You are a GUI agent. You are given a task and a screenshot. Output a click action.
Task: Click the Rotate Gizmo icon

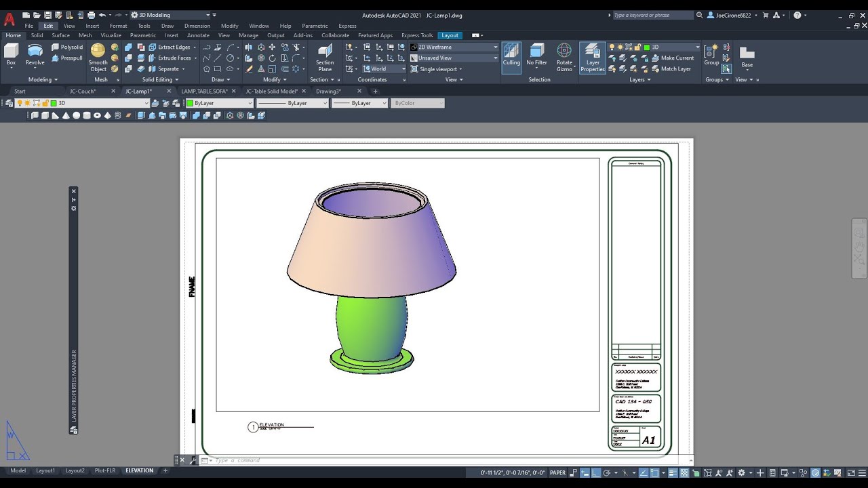click(564, 58)
